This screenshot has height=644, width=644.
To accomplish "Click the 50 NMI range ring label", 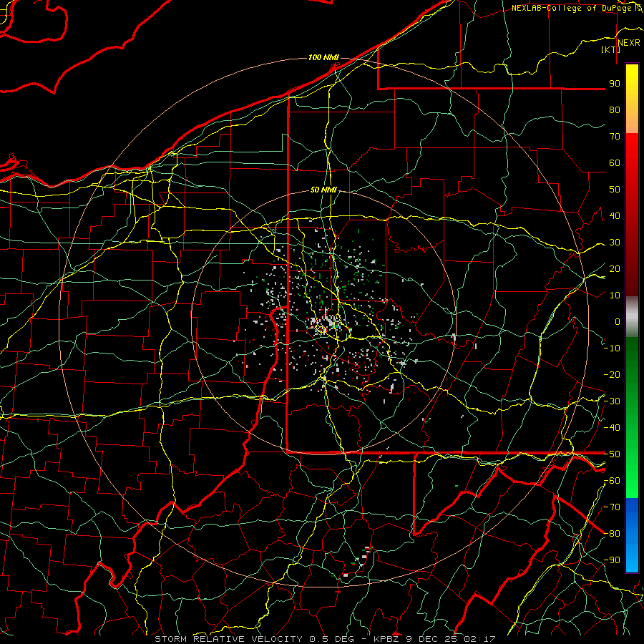I will [323, 190].
